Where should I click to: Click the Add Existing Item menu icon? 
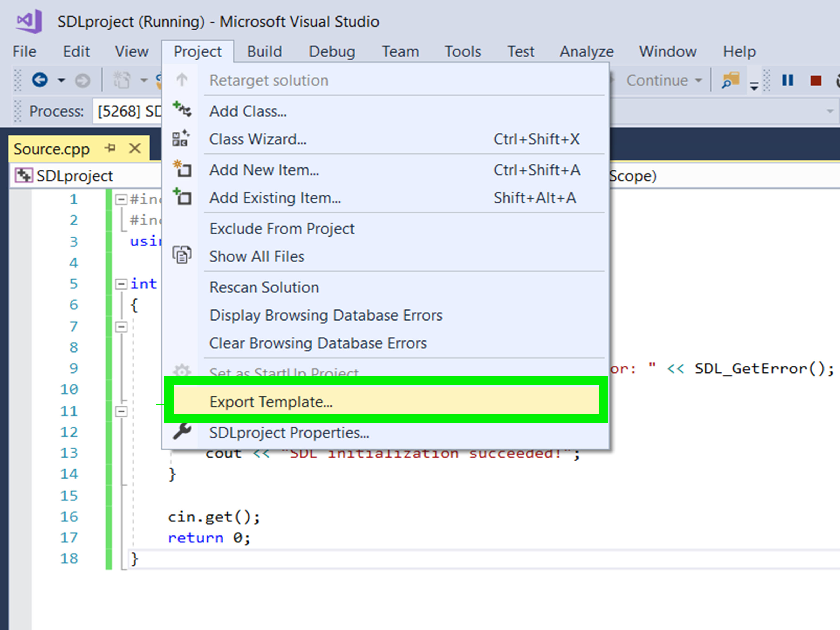182,196
